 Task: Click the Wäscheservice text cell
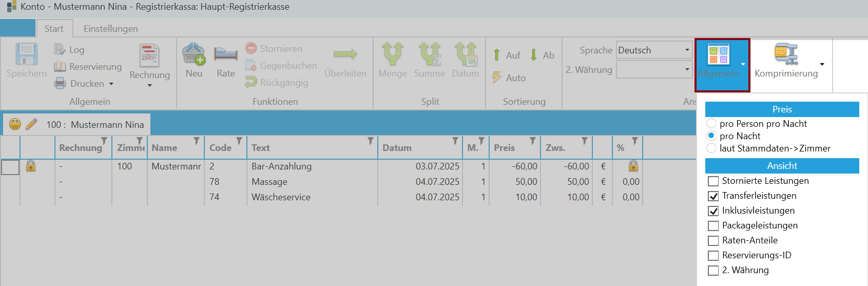click(x=281, y=197)
